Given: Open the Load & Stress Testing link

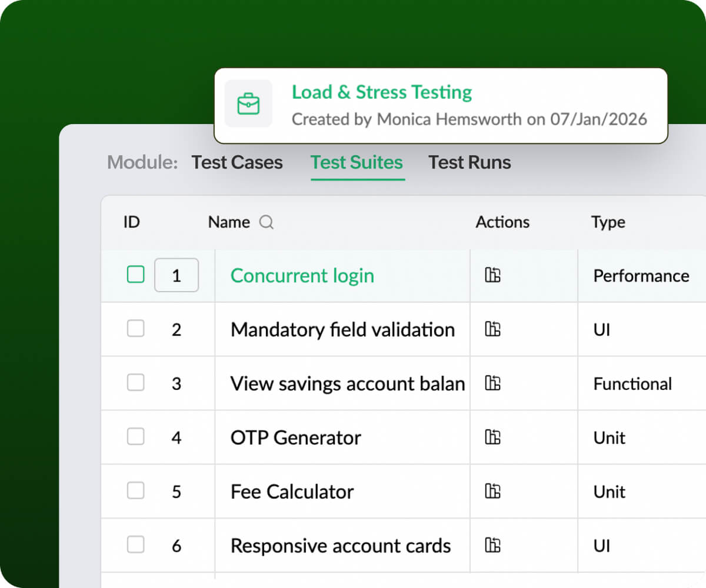Looking at the screenshot, I should (x=381, y=92).
